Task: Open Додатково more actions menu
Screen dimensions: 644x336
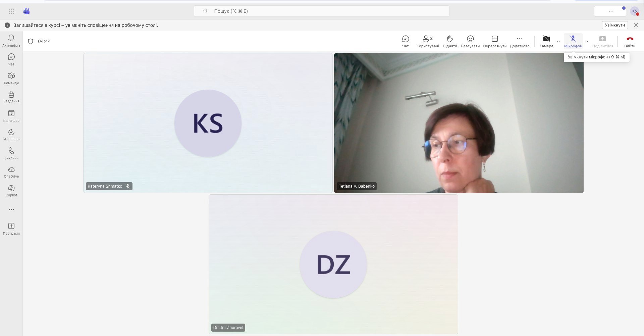Action: tap(520, 41)
